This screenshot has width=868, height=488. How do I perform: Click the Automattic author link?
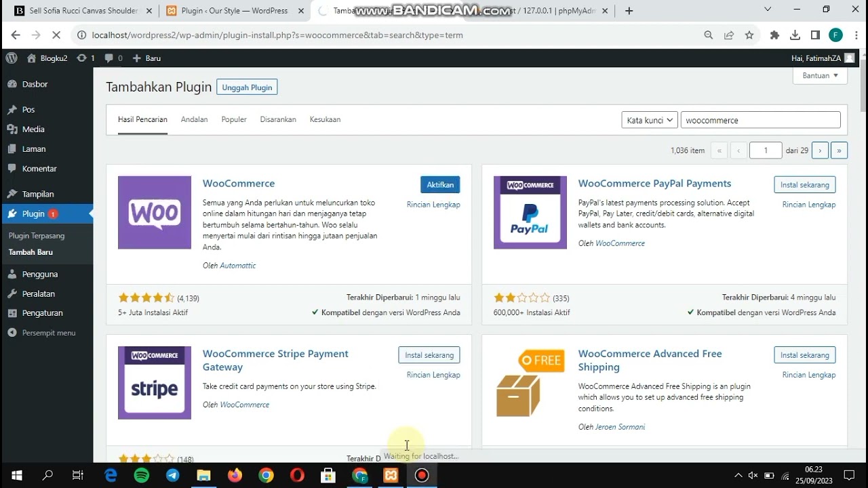pyautogui.click(x=238, y=266)
